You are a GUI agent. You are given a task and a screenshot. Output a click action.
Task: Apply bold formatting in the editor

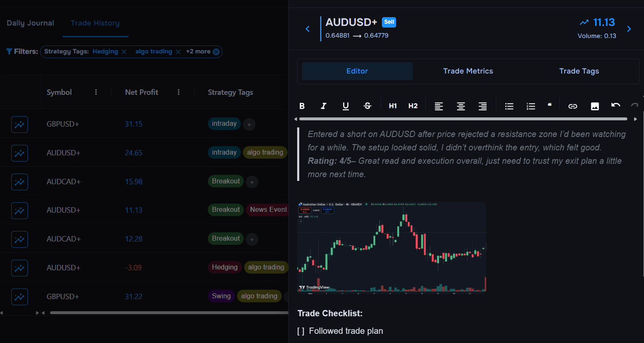tap(302, 106)
